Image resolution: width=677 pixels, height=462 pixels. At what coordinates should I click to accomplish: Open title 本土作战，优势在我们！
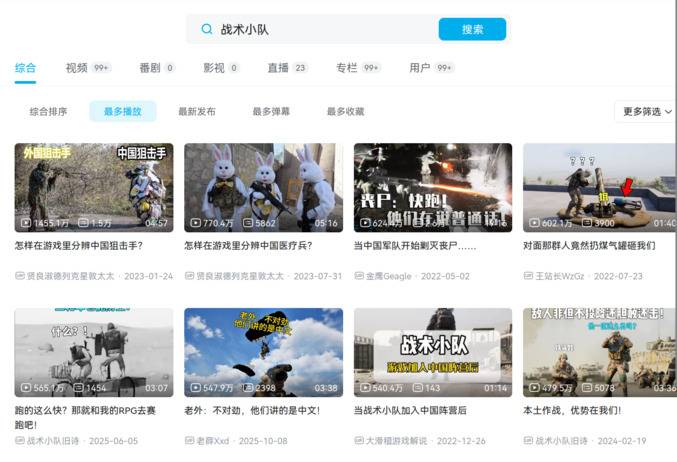pos(572,411)
